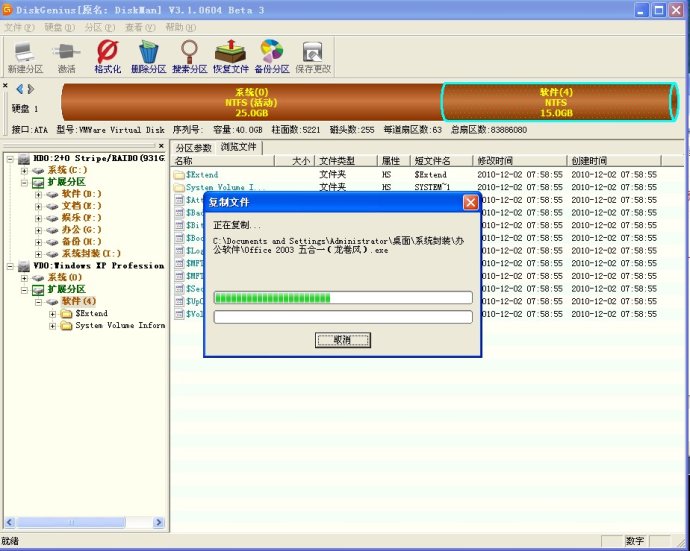690x551 pixels.
Task: Select System Volume I... folder in file list
Action: coord(225,187)
